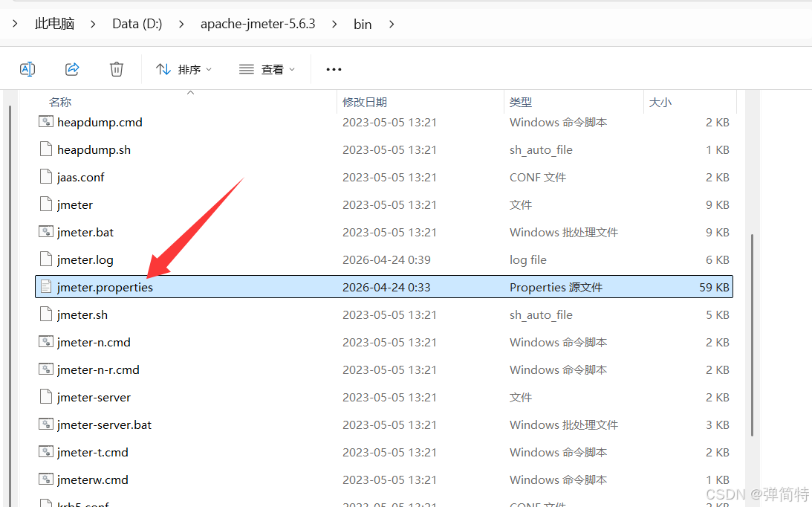Click Properties 源文件 type cell

556,287
